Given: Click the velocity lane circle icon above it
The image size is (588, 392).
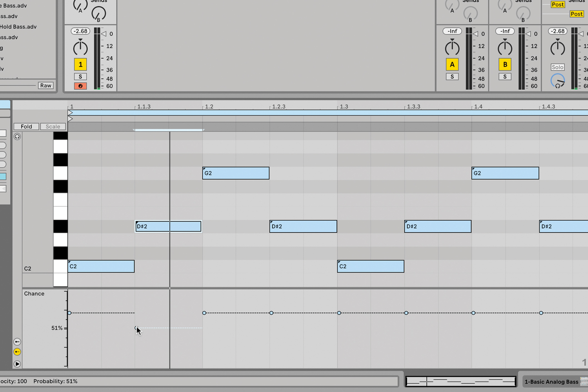Looking at the screenshot, I should click(x=17, y=341).
